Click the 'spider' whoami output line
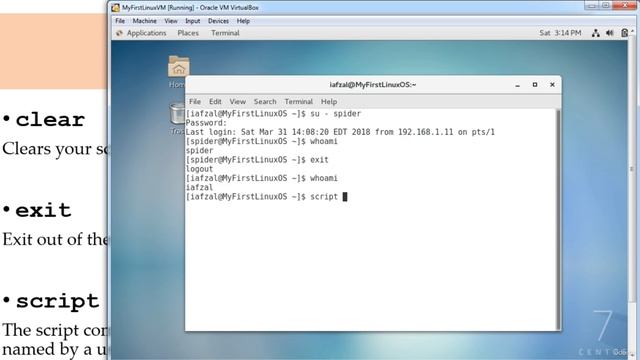640x360 pixels. [x=199, y=151]
